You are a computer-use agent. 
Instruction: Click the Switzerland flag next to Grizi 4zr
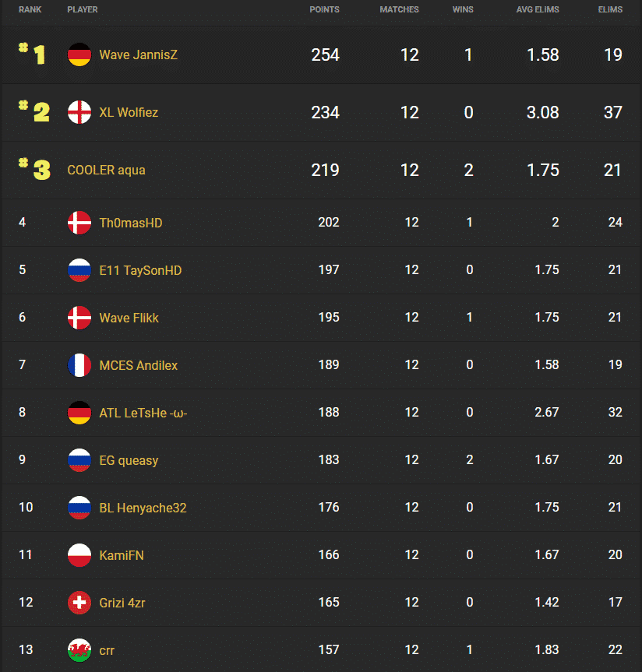[79, 602]
